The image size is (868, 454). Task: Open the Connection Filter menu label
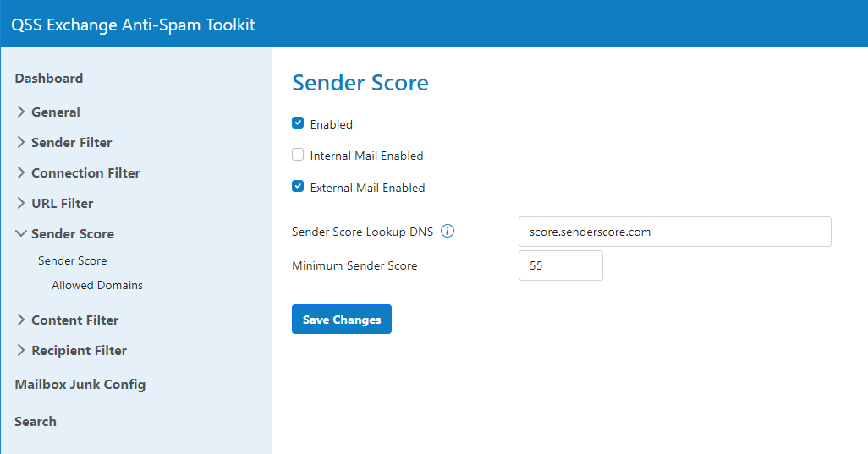point(85,173)
